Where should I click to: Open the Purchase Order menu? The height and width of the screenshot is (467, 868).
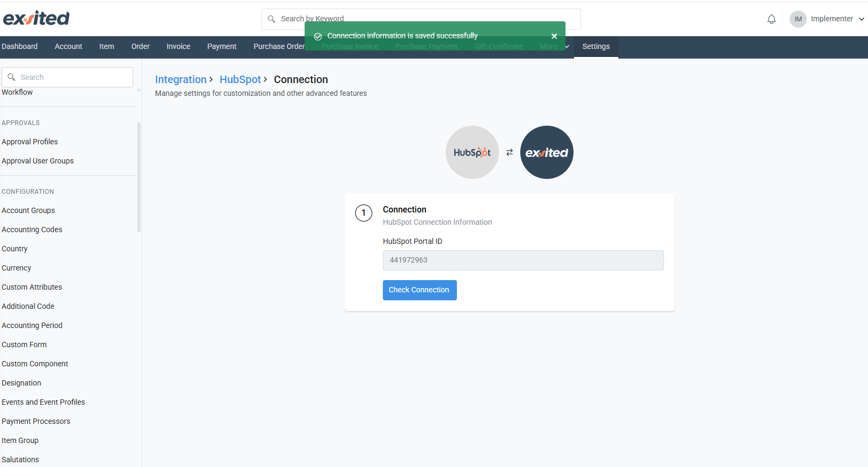tap(279, 46)
